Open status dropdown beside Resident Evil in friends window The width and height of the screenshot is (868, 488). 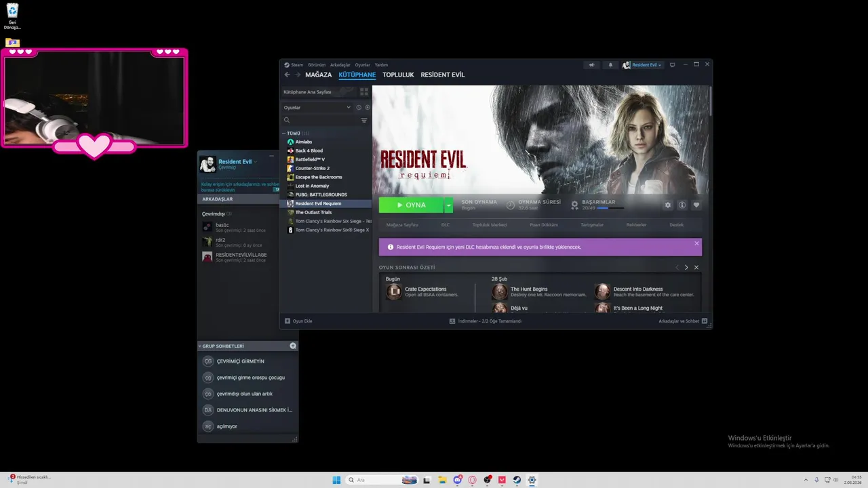[256, 162]
